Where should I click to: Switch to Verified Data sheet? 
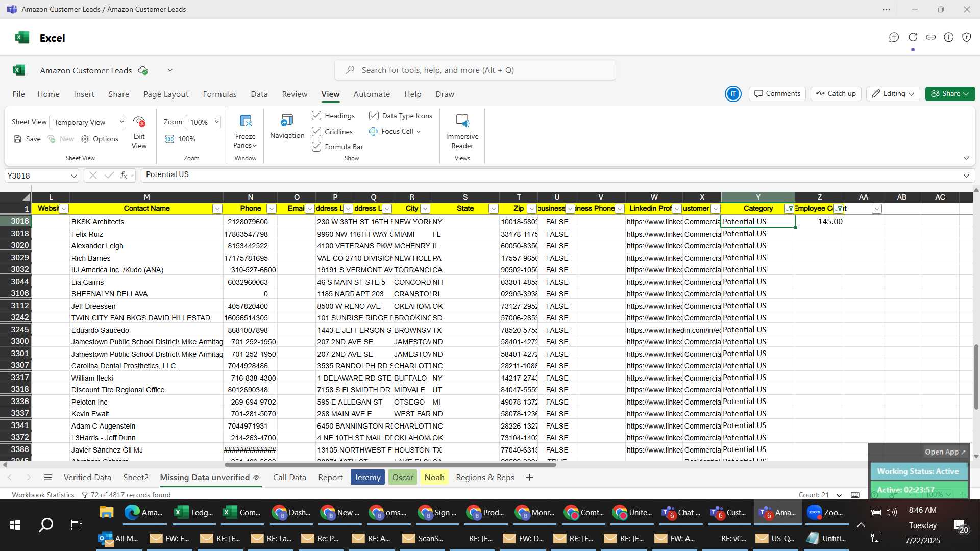[x=87, y=478]
